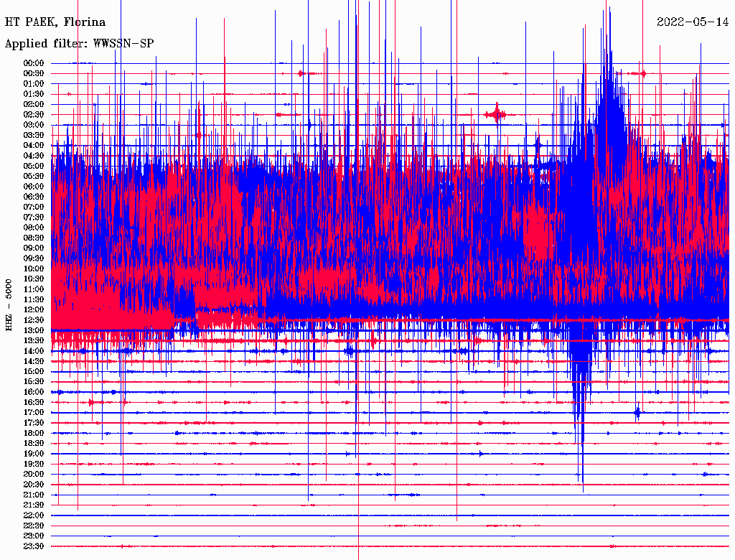Select the 10:00 time row label
This screenshot has width=735, height=560.
(x=34, y=269)
